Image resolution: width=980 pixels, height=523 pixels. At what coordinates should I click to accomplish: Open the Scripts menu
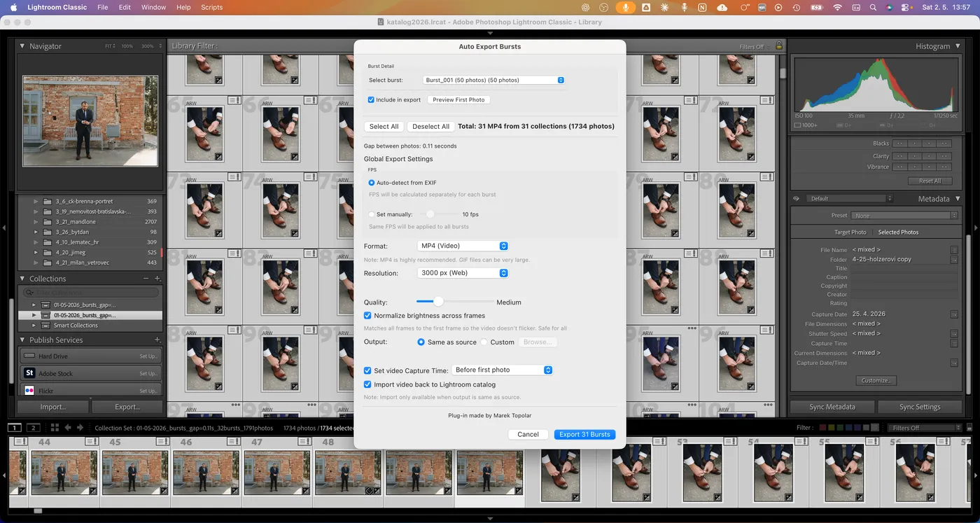[x=211, y=7]
